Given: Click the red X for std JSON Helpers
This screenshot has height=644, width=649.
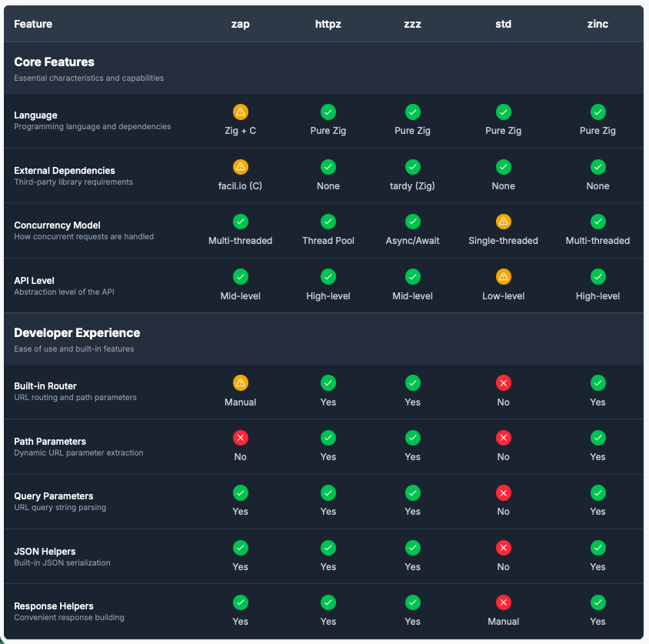Looking at the screenshot, I should (503, 548).
